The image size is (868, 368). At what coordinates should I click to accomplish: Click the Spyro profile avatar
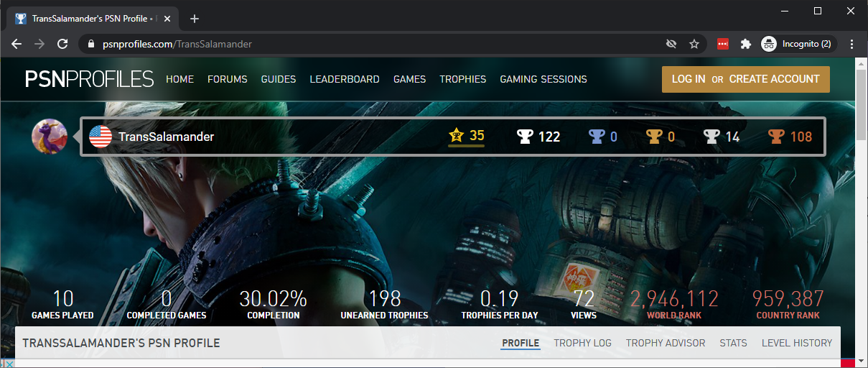tap(50, 137)
